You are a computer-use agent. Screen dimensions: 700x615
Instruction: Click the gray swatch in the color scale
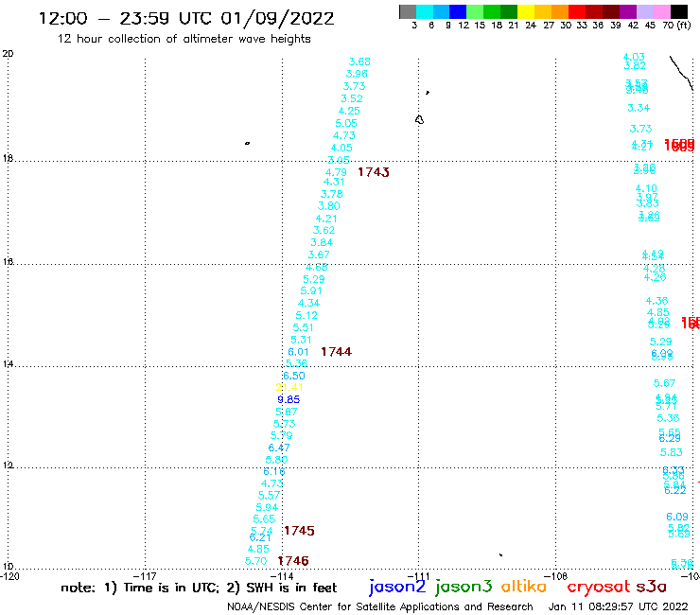click(408, 11)
